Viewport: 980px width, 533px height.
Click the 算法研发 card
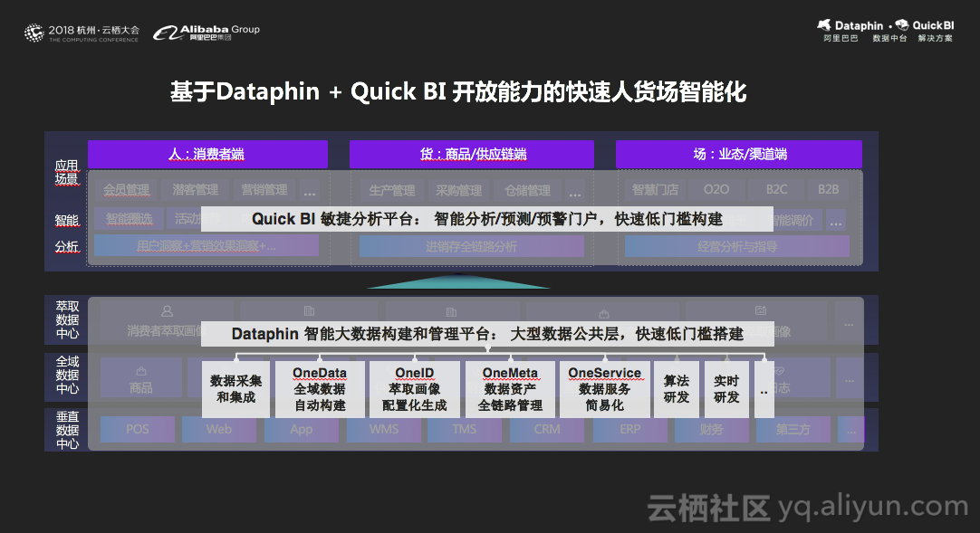pos(677,389)
